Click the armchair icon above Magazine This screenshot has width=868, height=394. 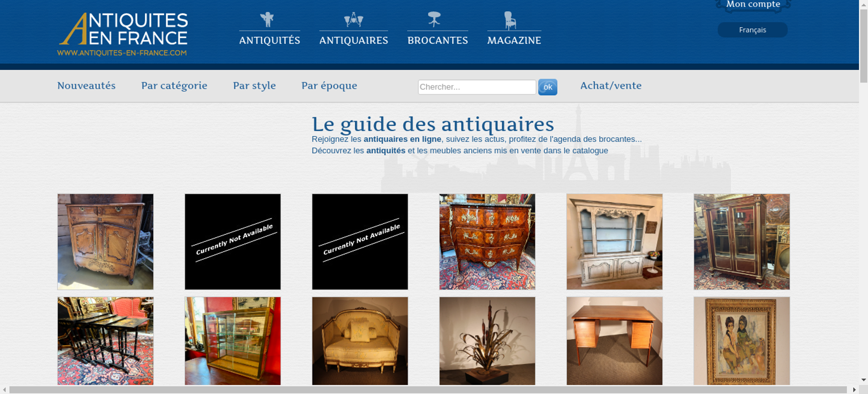(x=510, y=20)
